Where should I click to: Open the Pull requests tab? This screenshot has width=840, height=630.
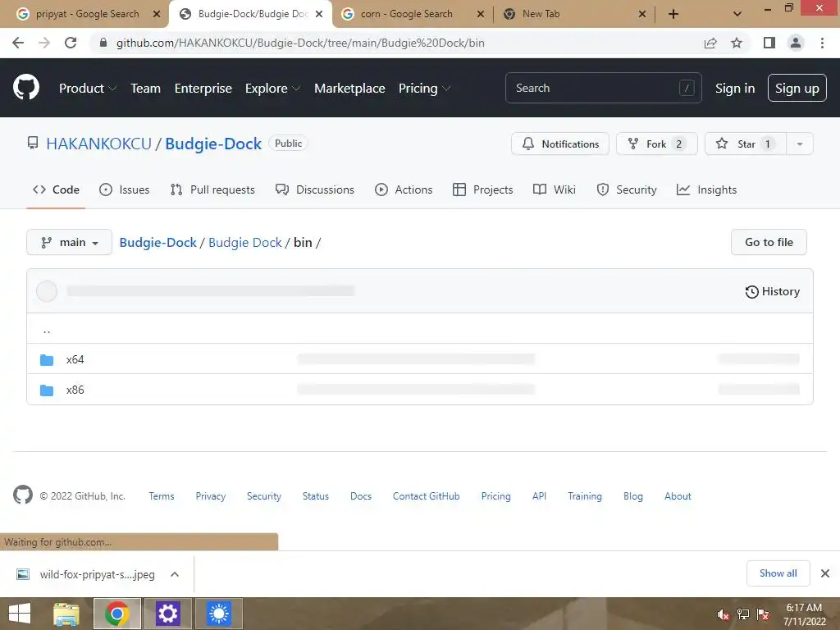[212, 189]
